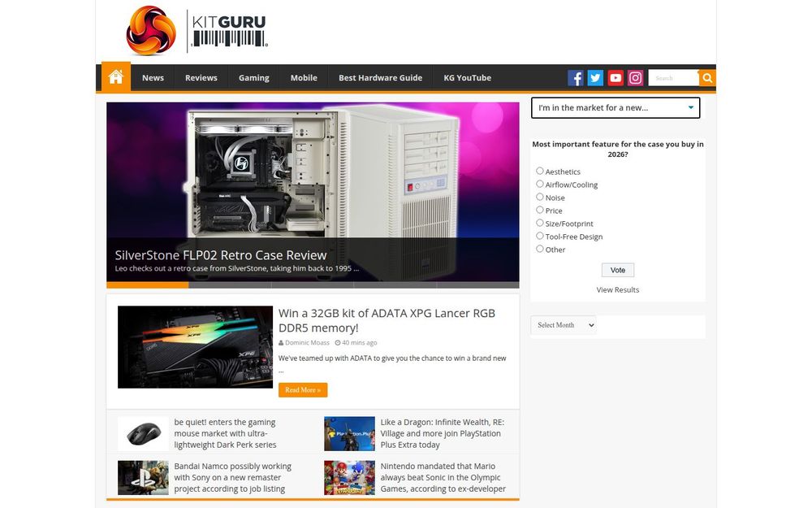This screenshot has width=812, height=508.
Task: Click the orange home icon
Action: (116, 77)
